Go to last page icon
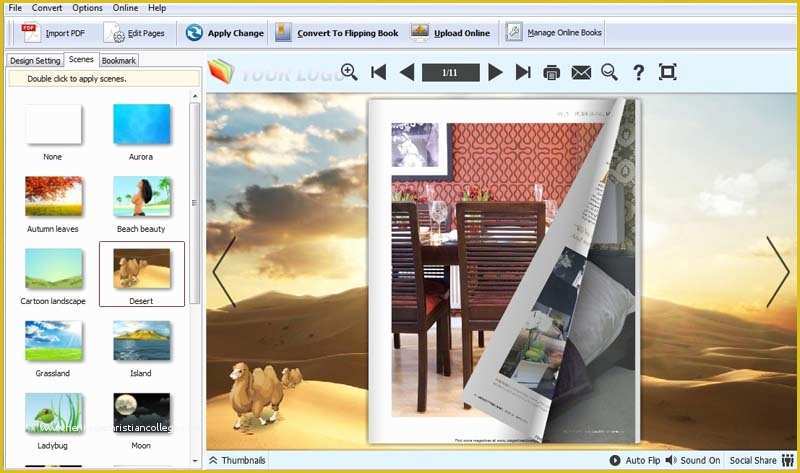Viewport: 800px width, 473px height. pyautogui.click(x=523, y=72)
